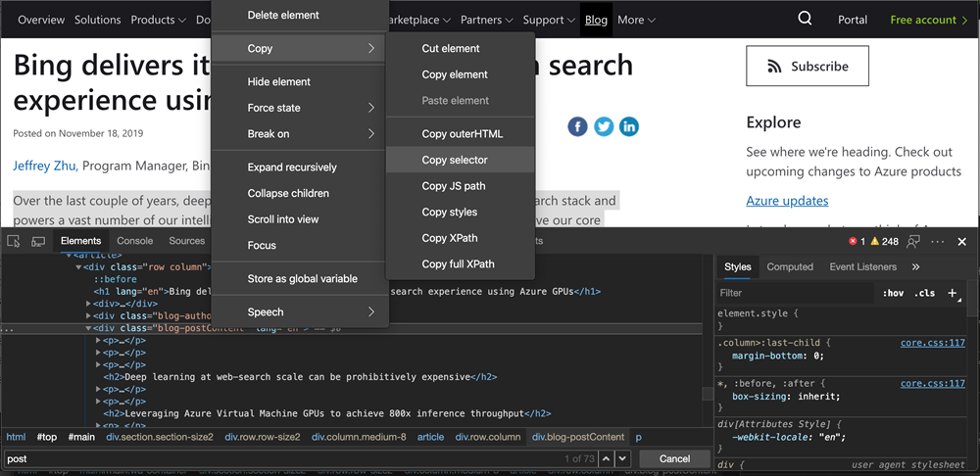Select div.blog-postContent breadcrumb

(x=578, y=437)
